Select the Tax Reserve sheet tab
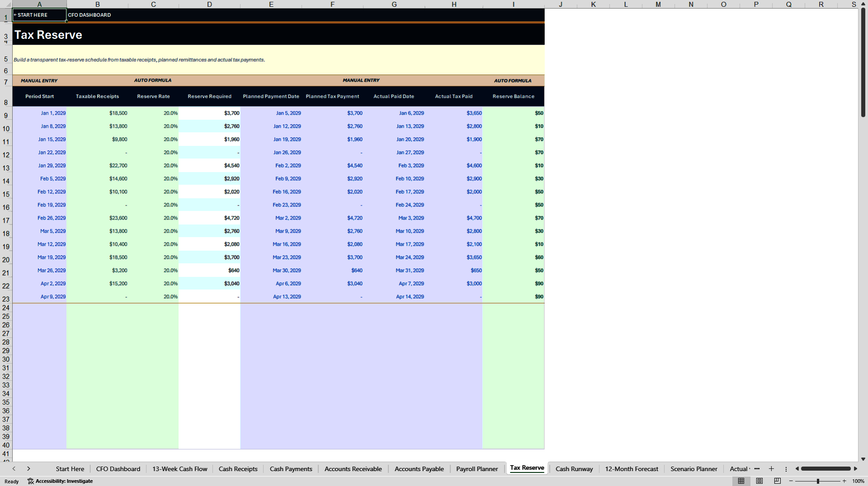The height and width of the screenshot is (486, 868). tap(527, 468)
